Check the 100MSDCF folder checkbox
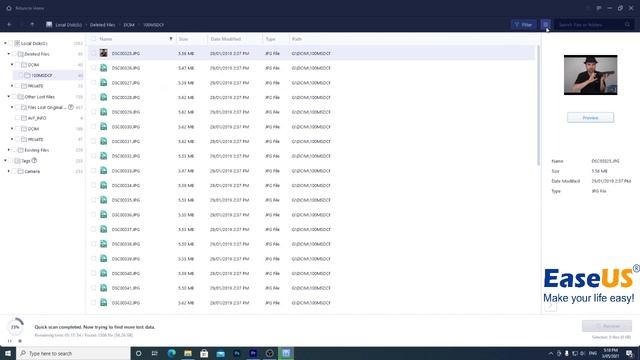This screenshot has width=640, height=360. pyautogui.click(x=20, y=75)
